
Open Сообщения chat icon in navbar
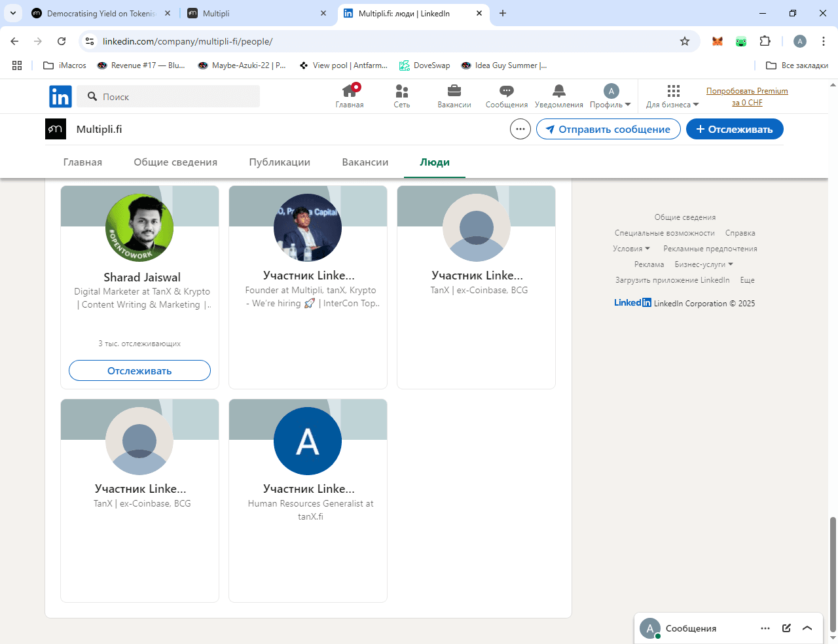(x=507, y=96)
